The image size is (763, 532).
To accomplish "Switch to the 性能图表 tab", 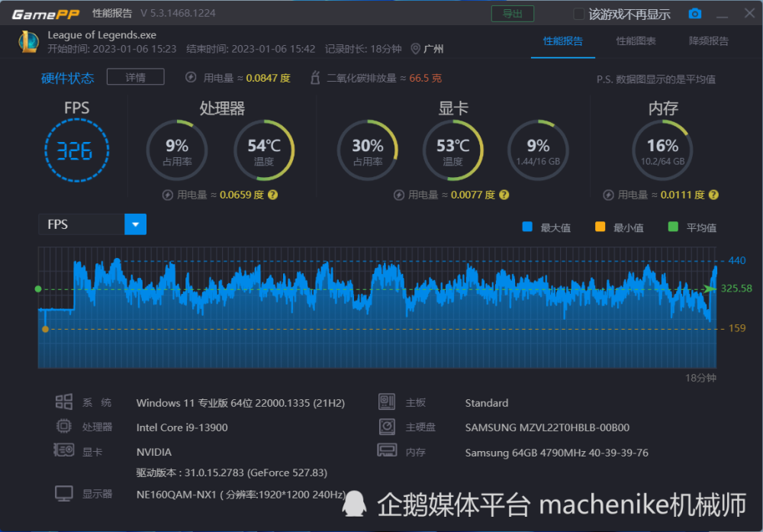I will tap(636, 41).
